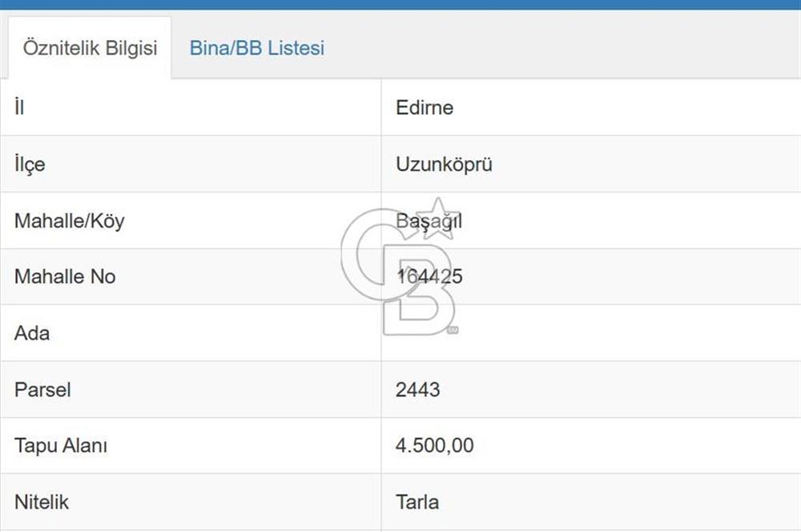Click the empty Ada value cell

561,333
